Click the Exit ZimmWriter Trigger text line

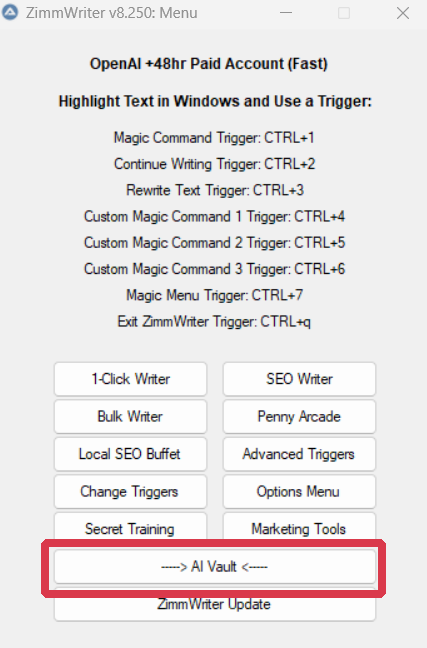click(214, 322)
